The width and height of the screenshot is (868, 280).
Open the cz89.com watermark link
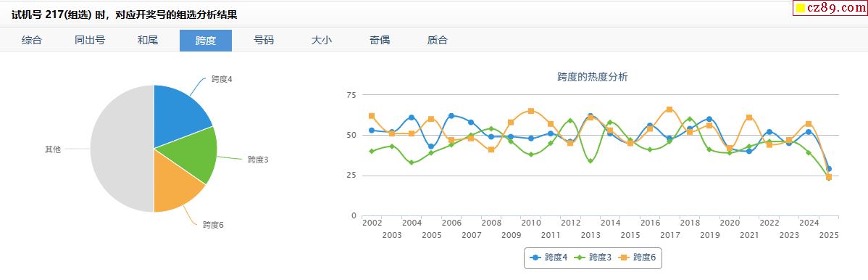point(830,8)
